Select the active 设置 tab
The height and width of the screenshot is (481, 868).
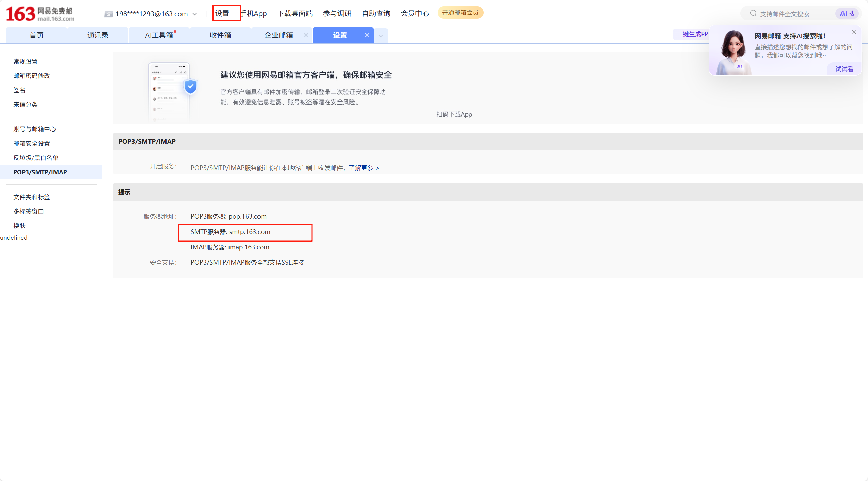click(x=340, y=35)
